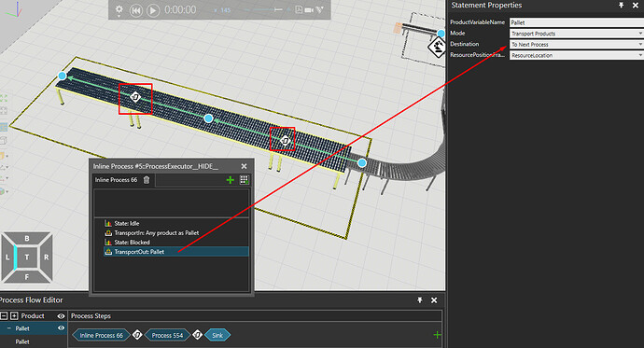This screenshot has width=644, height=348.
Task: Open the statement grid view icon
Action: point(244,180)
